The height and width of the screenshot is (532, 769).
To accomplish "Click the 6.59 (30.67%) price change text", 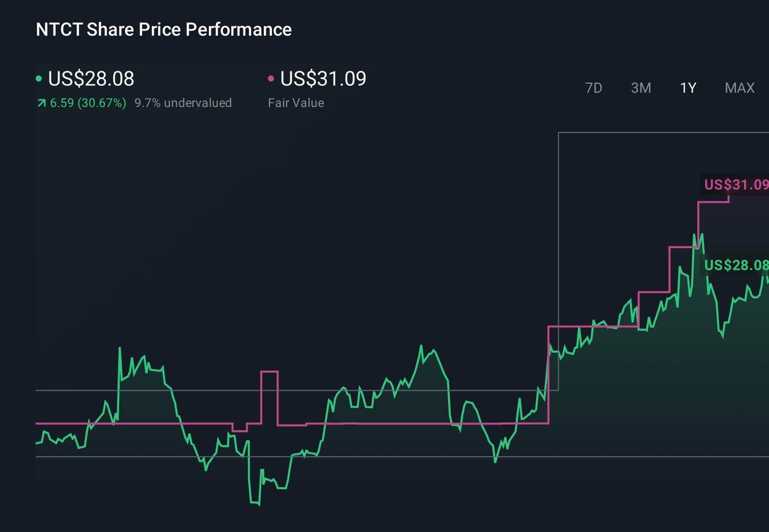I will pyautogui.click(x=88, y=103).
